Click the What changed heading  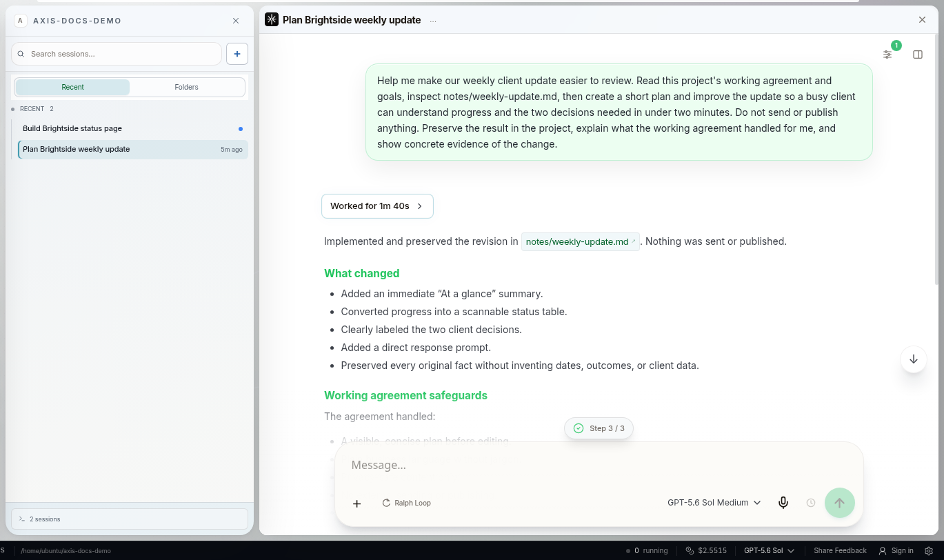point(362,273)
